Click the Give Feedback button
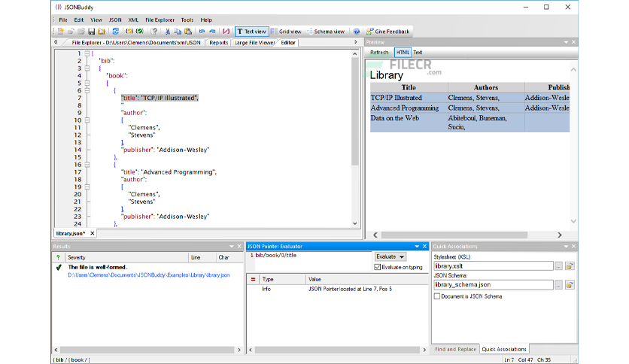This screenshot has height=364, width=629. (388, 32)
